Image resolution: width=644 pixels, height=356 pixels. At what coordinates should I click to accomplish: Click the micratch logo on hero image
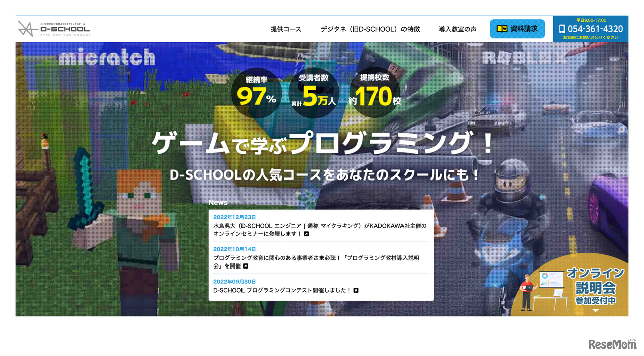tap(107, 57)
